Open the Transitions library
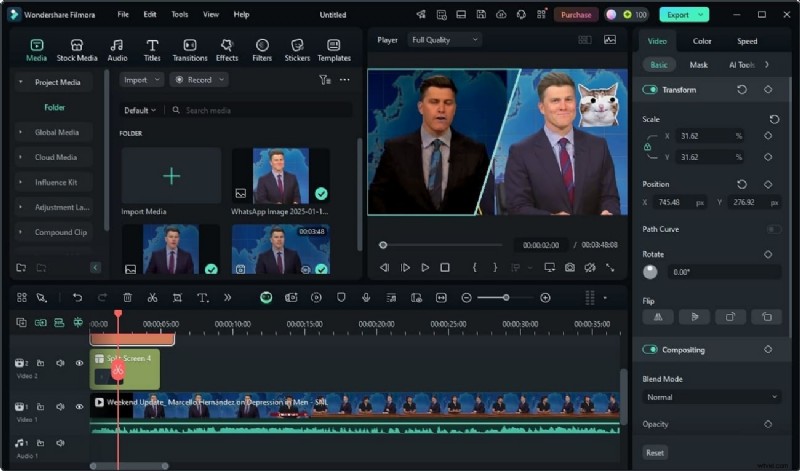Screen dimensions: 800x471 click(x=190, y=50)
